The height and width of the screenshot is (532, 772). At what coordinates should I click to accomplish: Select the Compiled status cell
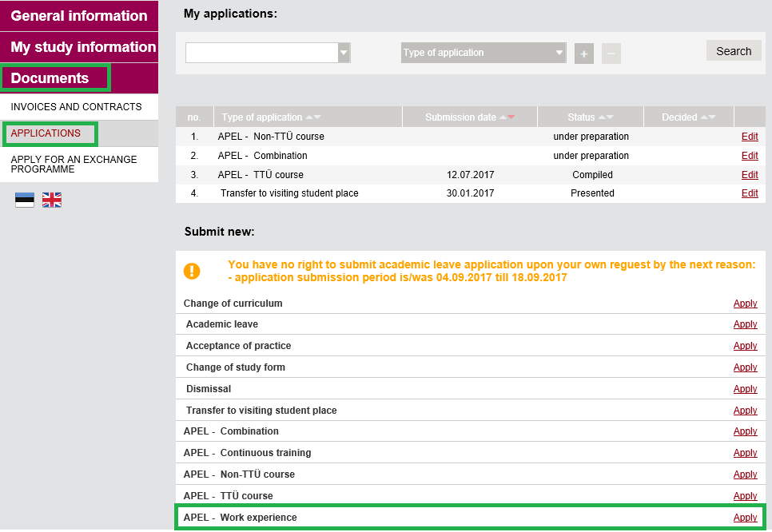click(592, 175)
